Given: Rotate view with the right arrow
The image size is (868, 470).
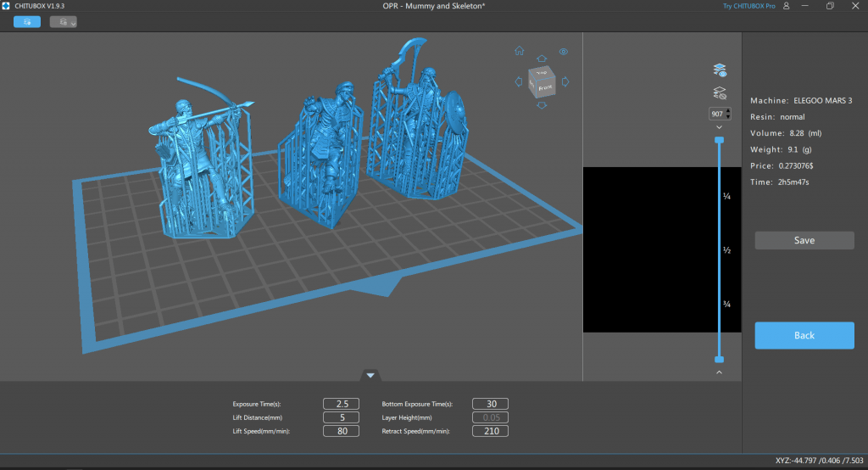Looking at the screenshot, I should coord(564,81).
